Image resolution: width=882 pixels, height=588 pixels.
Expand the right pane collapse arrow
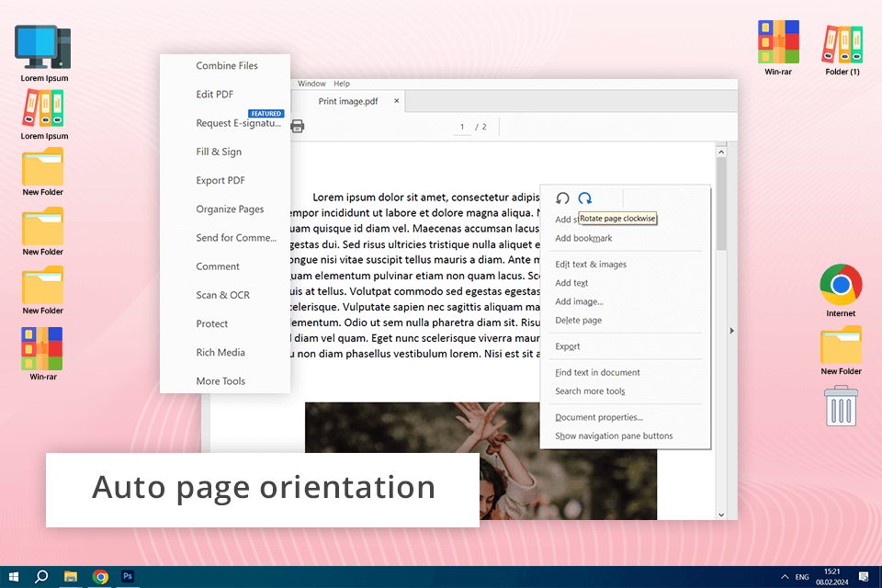(732, 331)
